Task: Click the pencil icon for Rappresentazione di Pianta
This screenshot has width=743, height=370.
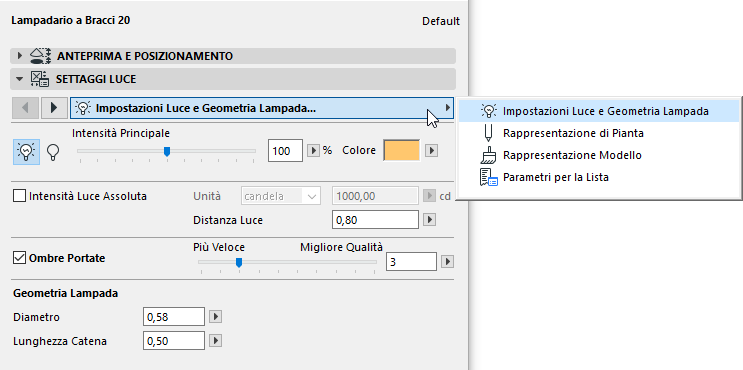Action: (x=488, y=133)
